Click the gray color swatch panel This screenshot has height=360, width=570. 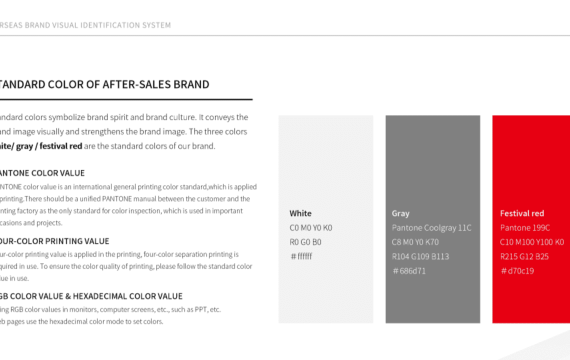(433, 219)
